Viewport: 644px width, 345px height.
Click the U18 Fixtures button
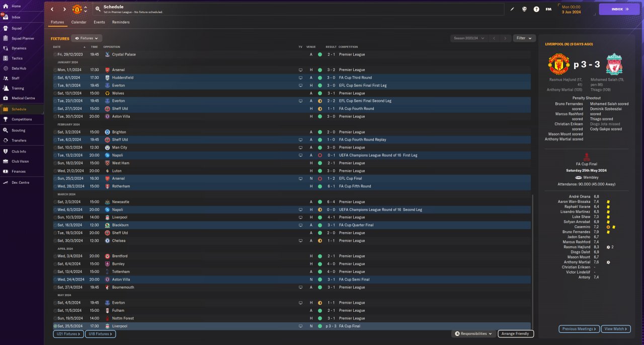100,334
